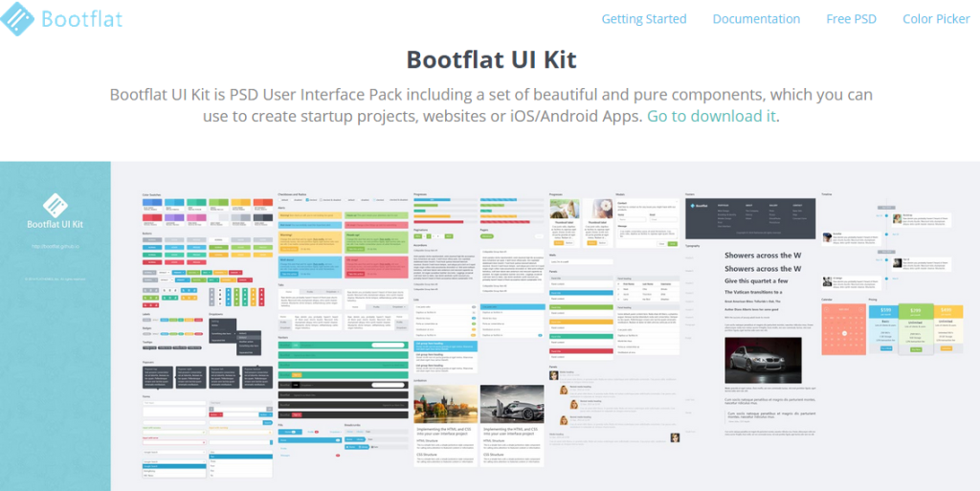Screen dimensions: 980x491
Task: Click the Bootflat brand name text
Action: tap(82, 19)
